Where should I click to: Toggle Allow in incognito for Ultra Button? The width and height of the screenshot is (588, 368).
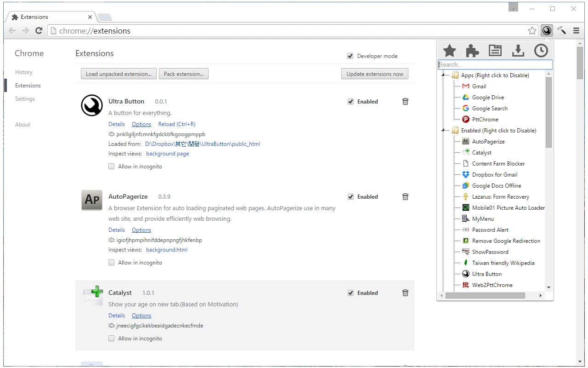(x=112, y=167)
